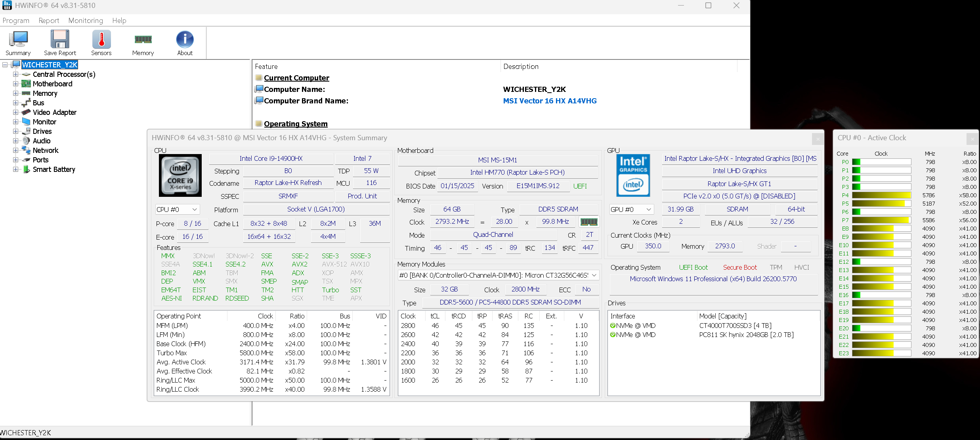The image size is (980, 440).
Task: Select the Network tree item
Action: coord(46,150)
